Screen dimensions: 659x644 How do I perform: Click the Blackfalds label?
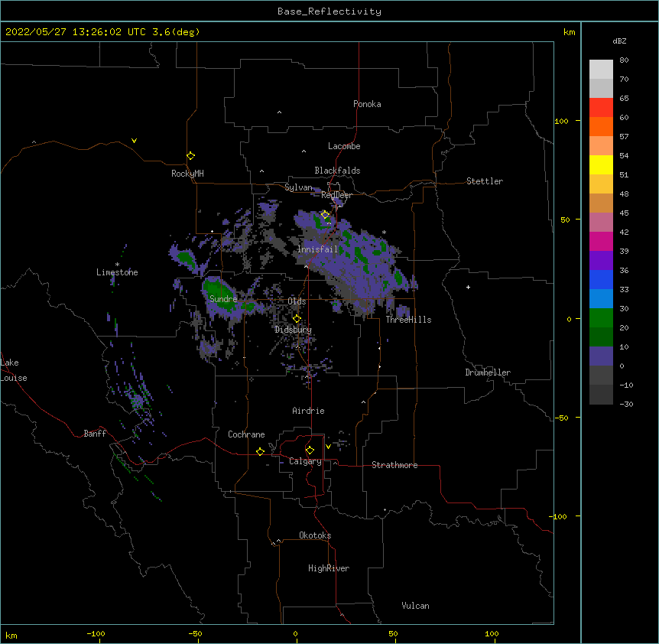[337, 171]
